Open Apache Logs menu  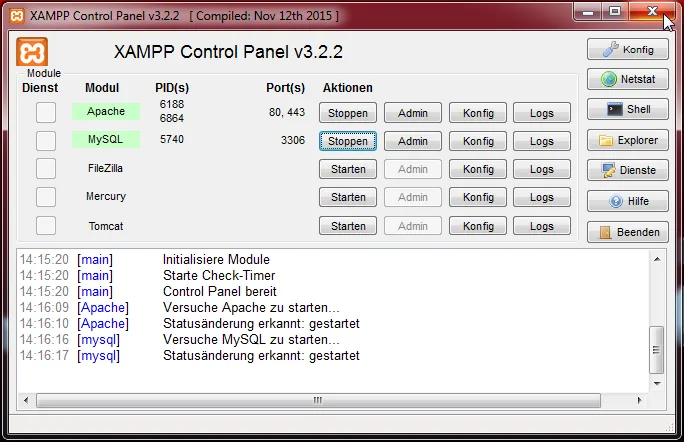(542, 113)
